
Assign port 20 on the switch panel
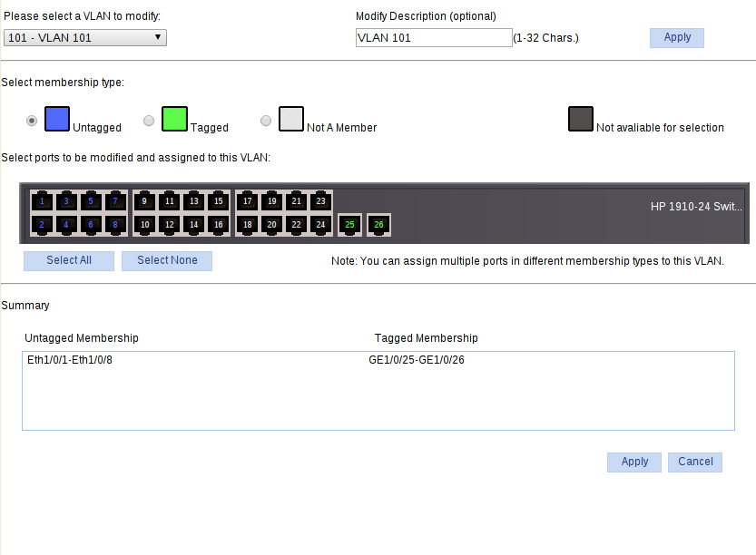[x=272, y=225]
